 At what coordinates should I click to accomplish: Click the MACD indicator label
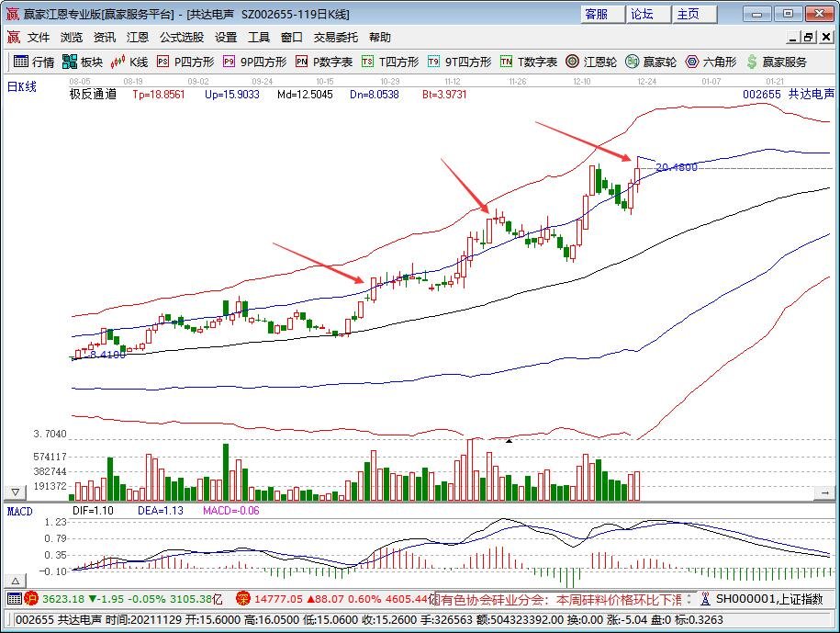tap(20, 512)
